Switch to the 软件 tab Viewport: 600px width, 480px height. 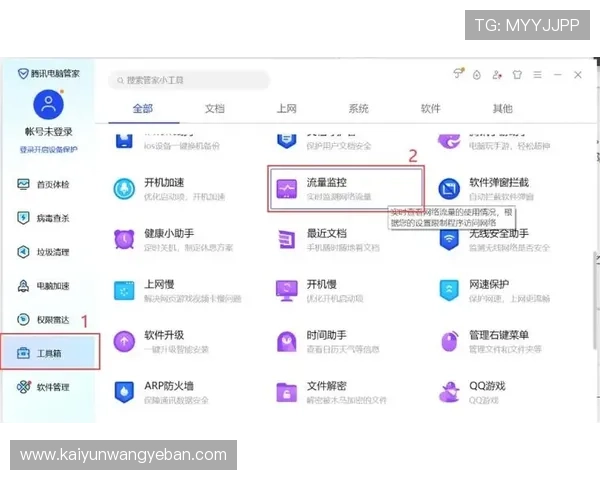tap(430, 109)
